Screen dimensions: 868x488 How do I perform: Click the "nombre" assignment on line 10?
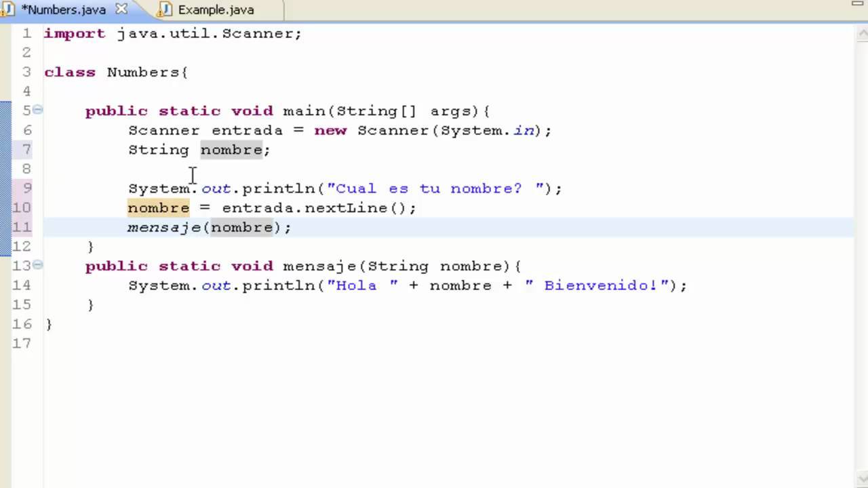[159, 208]
